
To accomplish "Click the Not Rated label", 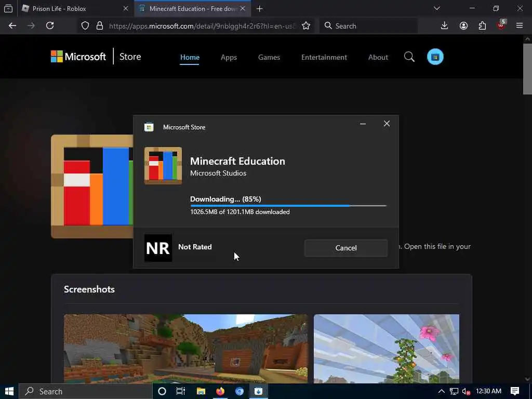I will click(195, 247).
